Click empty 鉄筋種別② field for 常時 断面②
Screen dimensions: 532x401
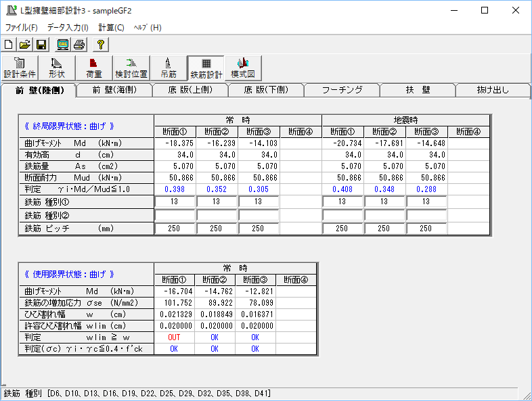point(217,215)
